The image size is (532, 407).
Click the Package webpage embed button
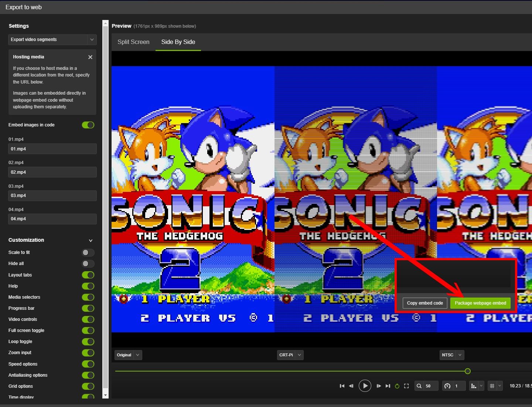480,303
